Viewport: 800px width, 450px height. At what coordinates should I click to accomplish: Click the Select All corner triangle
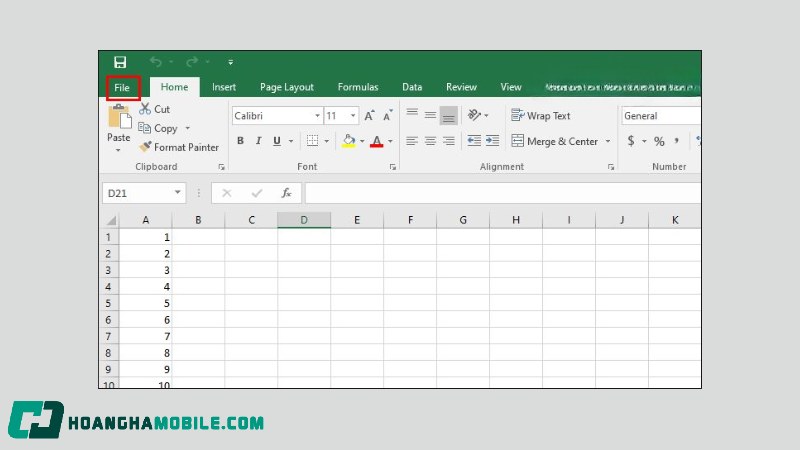(111, 220)
